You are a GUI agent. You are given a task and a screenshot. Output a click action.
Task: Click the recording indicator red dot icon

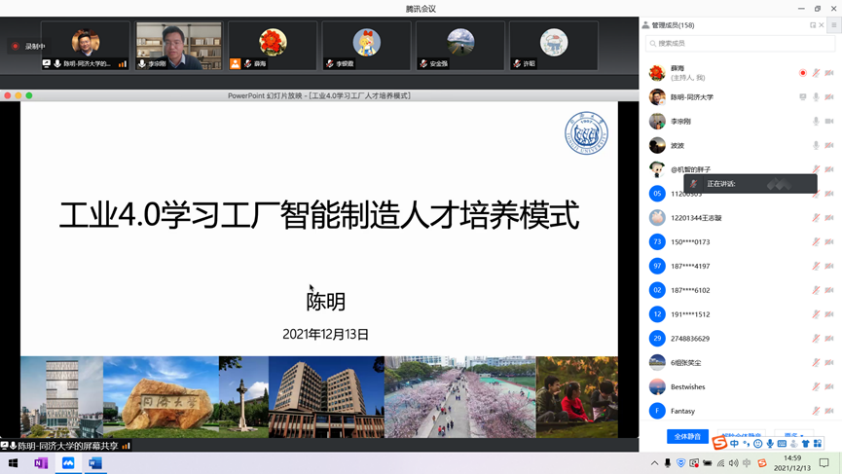pos(15,46)
